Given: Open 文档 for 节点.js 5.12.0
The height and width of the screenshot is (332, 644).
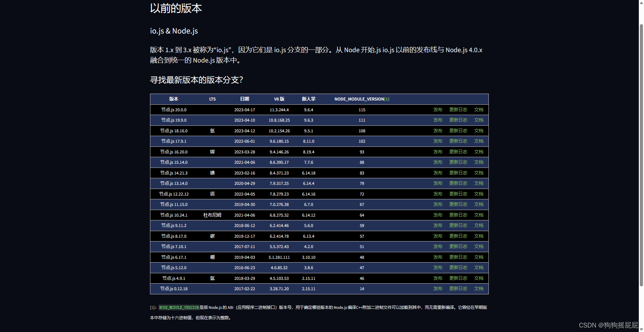Looking at the screenshot, I should (x=478, y=267).
